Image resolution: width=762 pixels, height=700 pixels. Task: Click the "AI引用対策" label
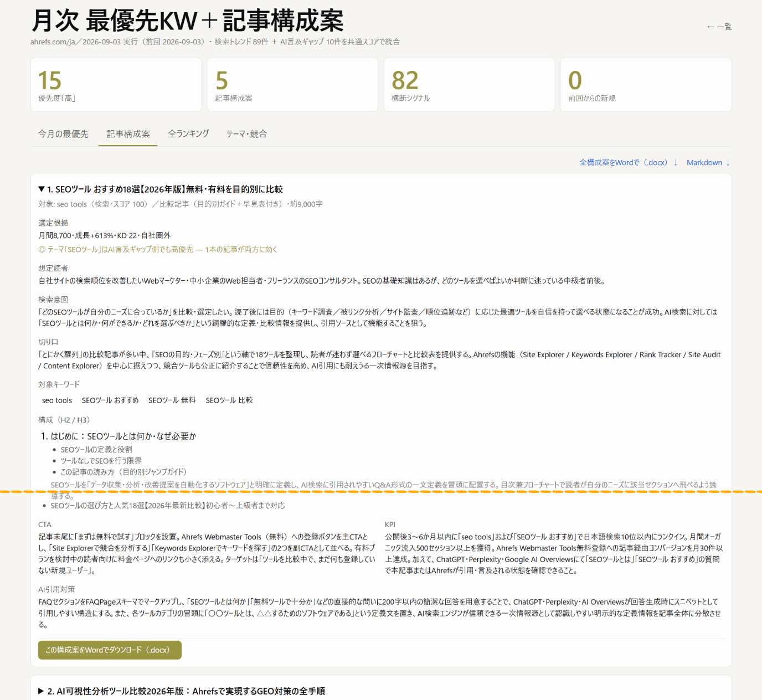pyautogui.click(x=56, y=589)
